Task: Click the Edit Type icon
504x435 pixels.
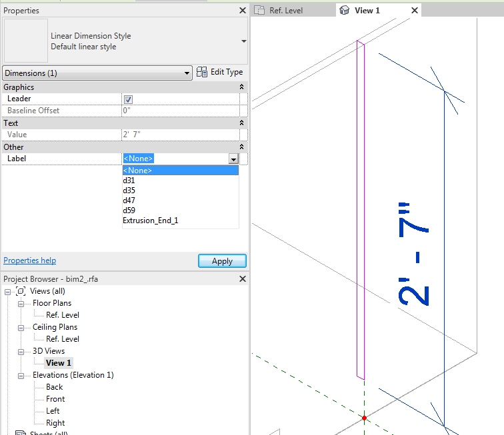Action: 202,72
